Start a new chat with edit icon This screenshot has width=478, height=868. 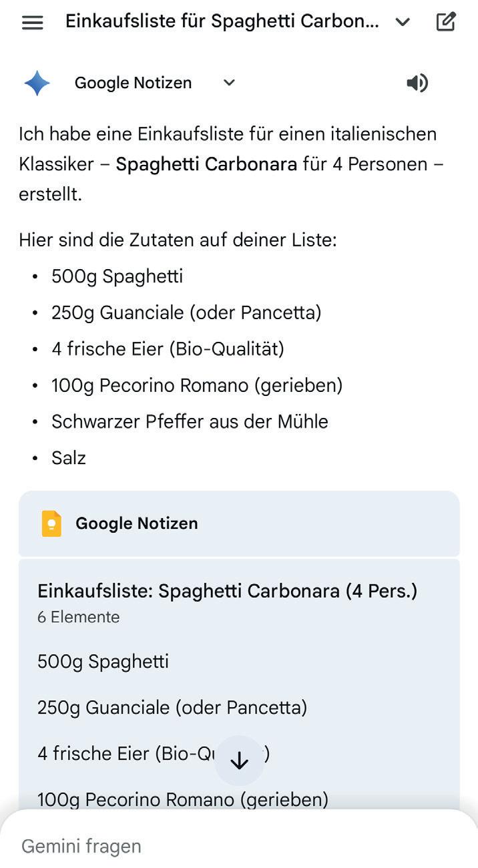[x=446, y=22]
